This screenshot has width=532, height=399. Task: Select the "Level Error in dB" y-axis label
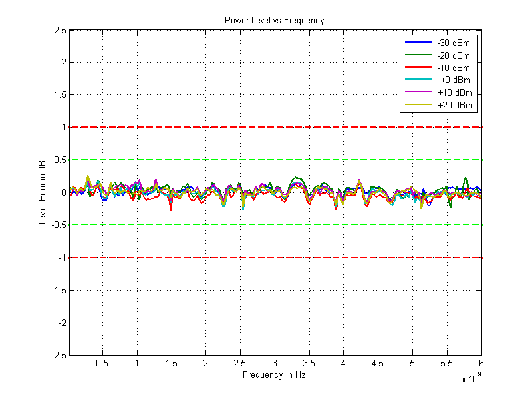pos(43,192)
